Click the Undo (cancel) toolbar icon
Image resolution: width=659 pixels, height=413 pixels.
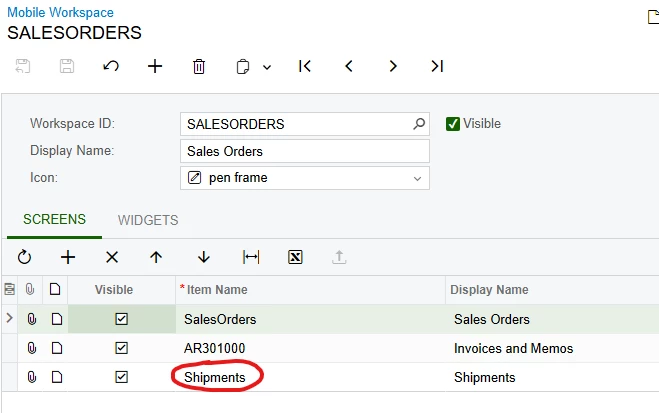(111, 66)
